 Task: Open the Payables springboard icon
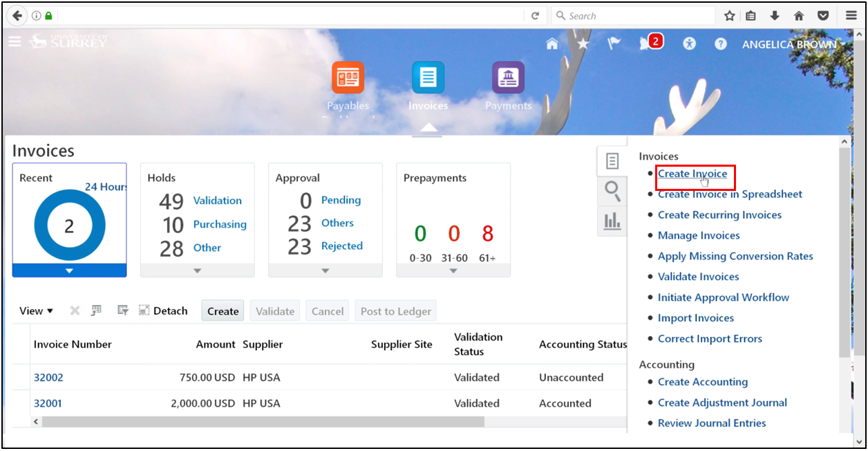pos(348,80)
